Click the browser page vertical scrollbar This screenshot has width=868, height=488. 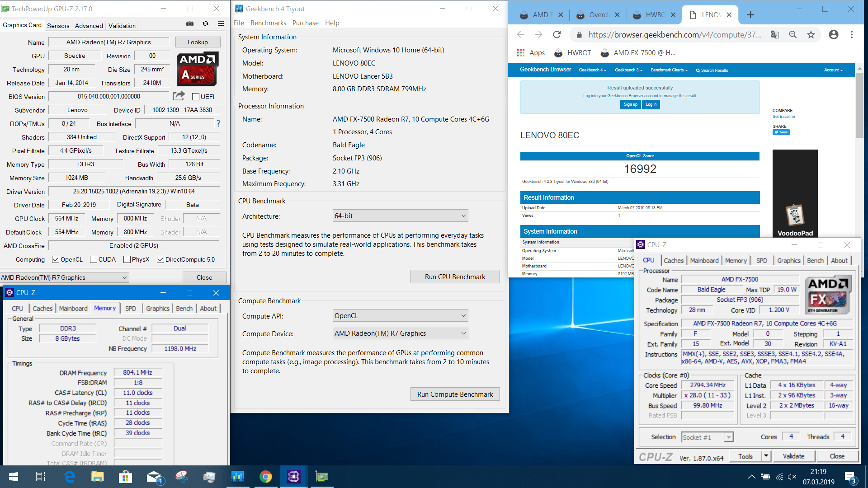coord(859,106)
